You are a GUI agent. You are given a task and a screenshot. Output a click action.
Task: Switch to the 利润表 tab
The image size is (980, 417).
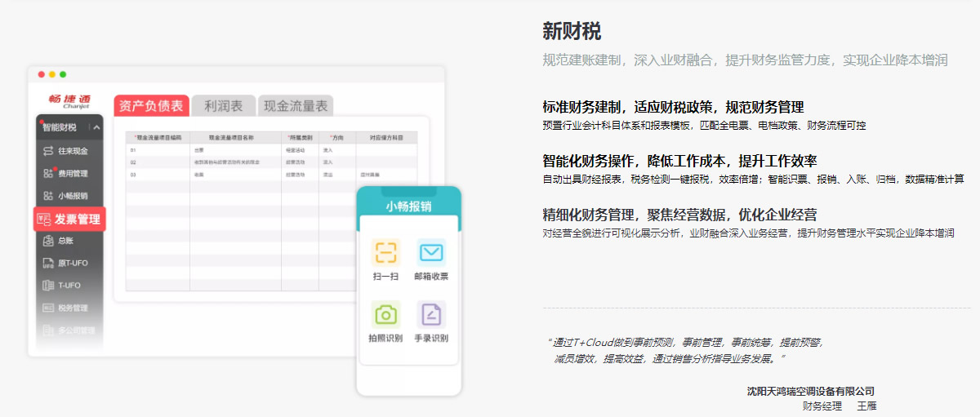pyautogui.click(x=223, y=105)
